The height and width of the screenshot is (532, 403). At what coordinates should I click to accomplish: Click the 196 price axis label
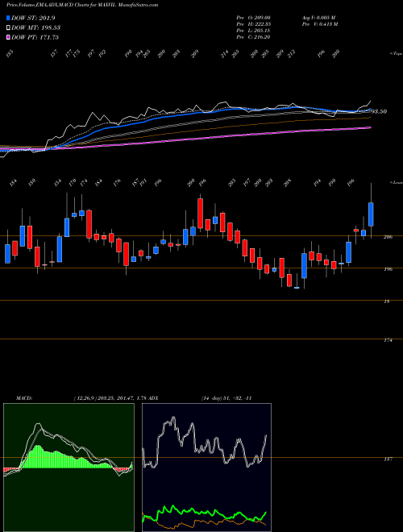388,269
